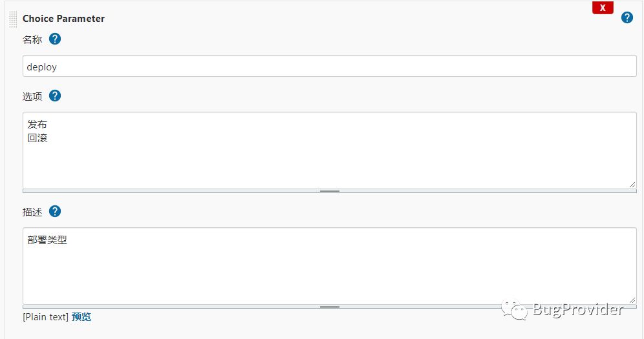Focus the name field containing deploy
Image resolution: width=644 pixels, height=339 pixels.
[329, 67]
